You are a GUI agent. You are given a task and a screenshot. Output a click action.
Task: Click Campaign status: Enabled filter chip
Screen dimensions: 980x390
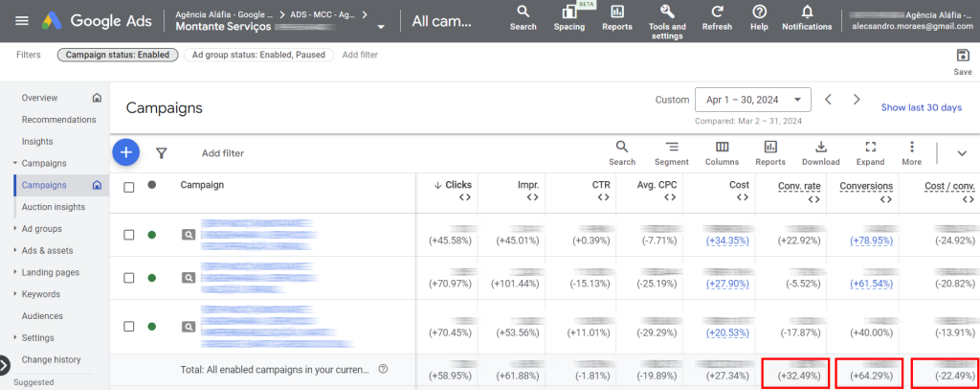point(118,55)
